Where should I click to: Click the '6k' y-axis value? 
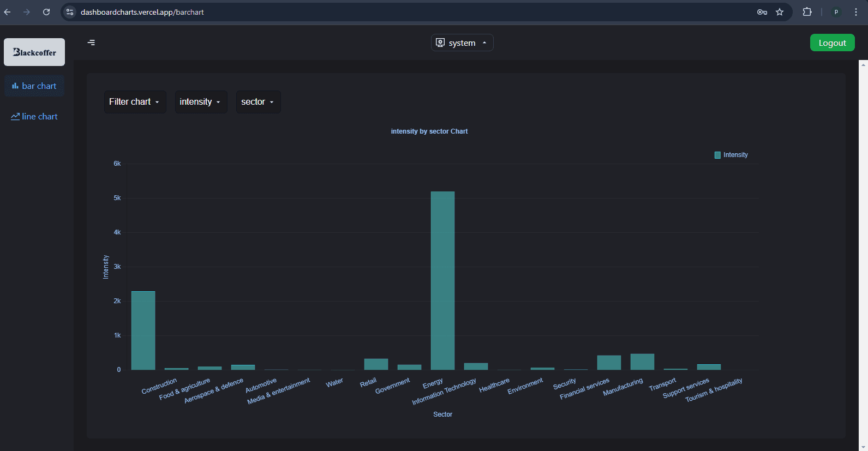point(117,164)
